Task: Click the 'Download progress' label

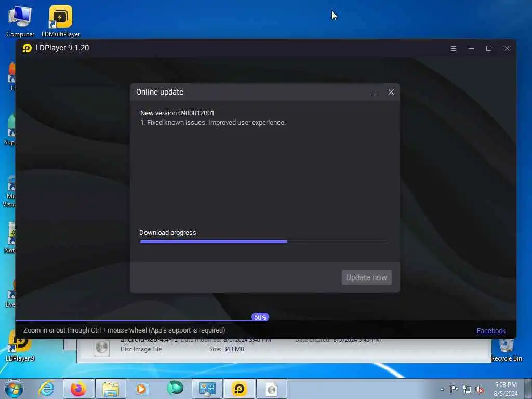Action: pos(168,232)
